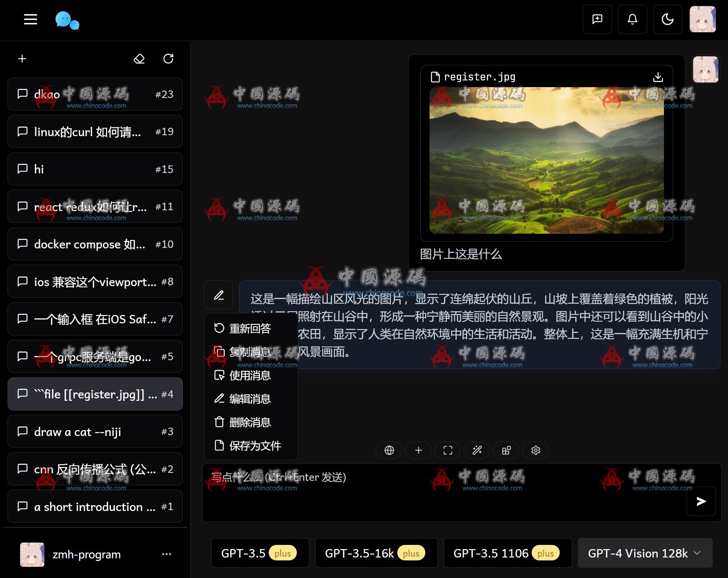The width and height of the screenshot is (728, 578).
Task: Enter fullscreen with the frame icon
Action: click(447, 450)
